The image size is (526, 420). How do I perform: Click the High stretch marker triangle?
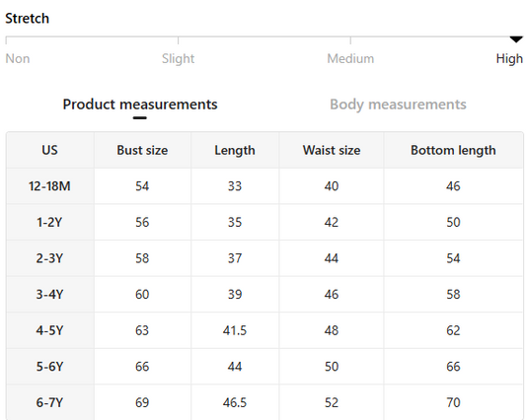516,39
